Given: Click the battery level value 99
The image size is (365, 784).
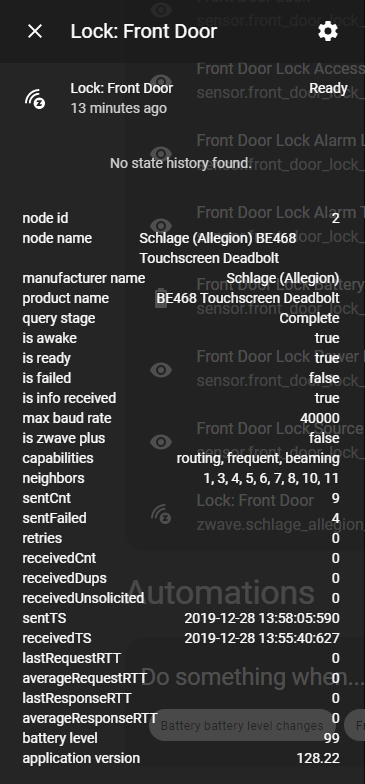Looking at the screenshot, I should click(x=332, y=738).
